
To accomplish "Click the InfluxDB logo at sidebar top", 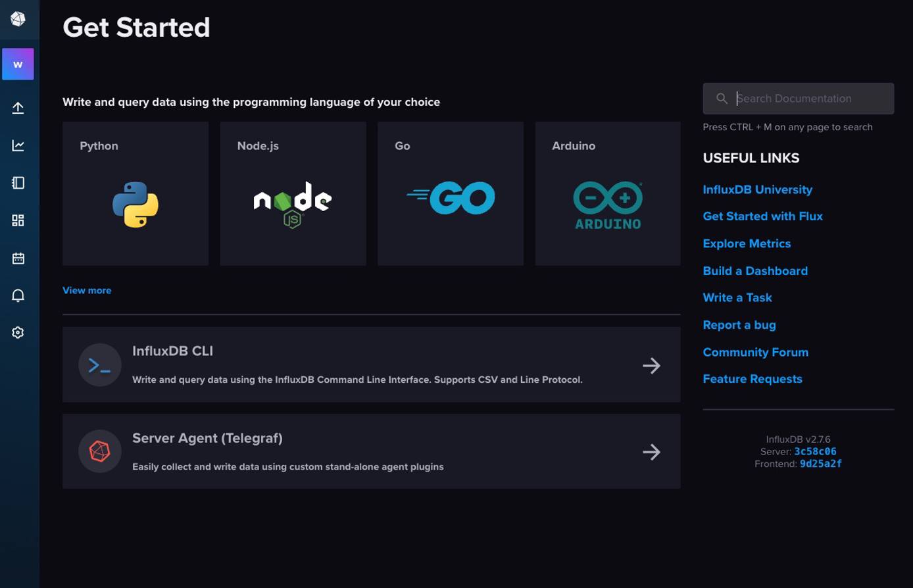I will [x=18, y=19].
